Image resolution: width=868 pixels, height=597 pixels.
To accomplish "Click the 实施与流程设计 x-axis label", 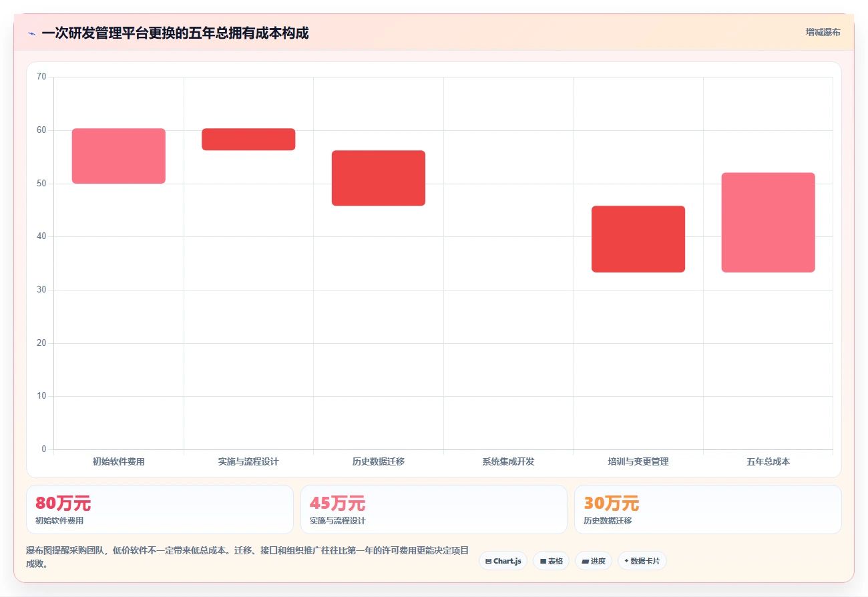I will [x=248, y=461].
